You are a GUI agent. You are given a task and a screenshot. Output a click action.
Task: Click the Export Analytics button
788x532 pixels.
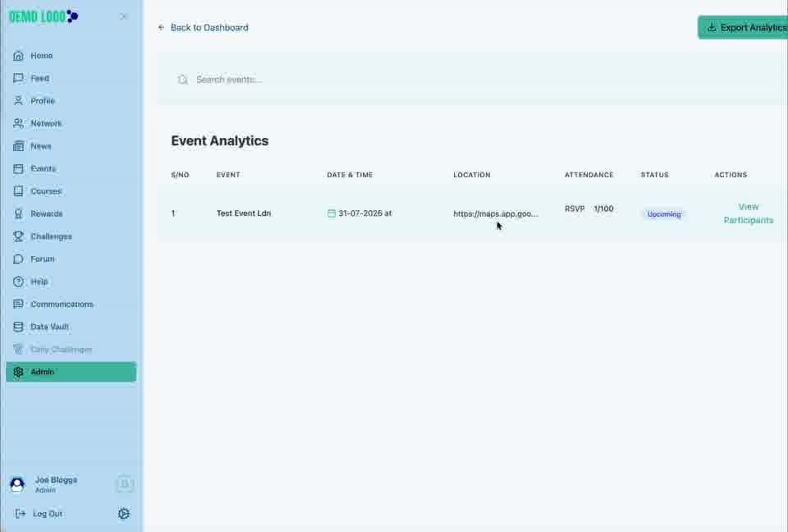pyautogui.click(x=743, y=28)
